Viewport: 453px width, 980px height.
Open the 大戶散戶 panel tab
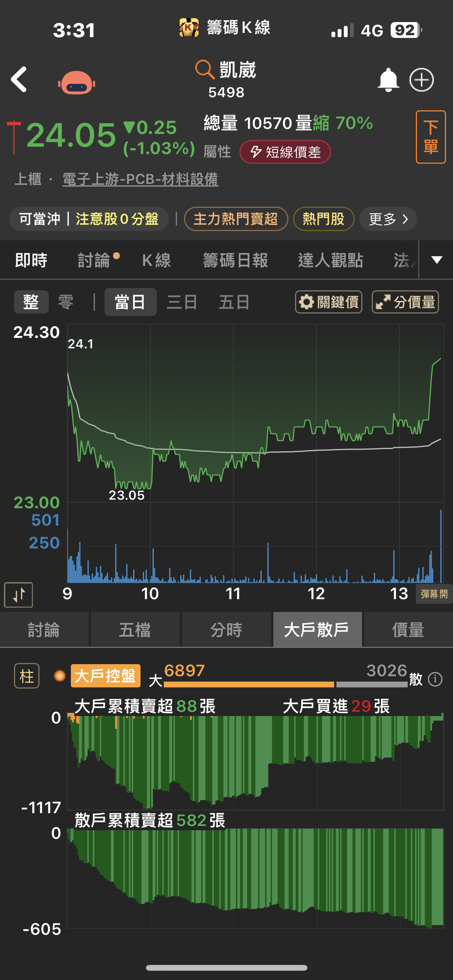(x=317, y=629)
